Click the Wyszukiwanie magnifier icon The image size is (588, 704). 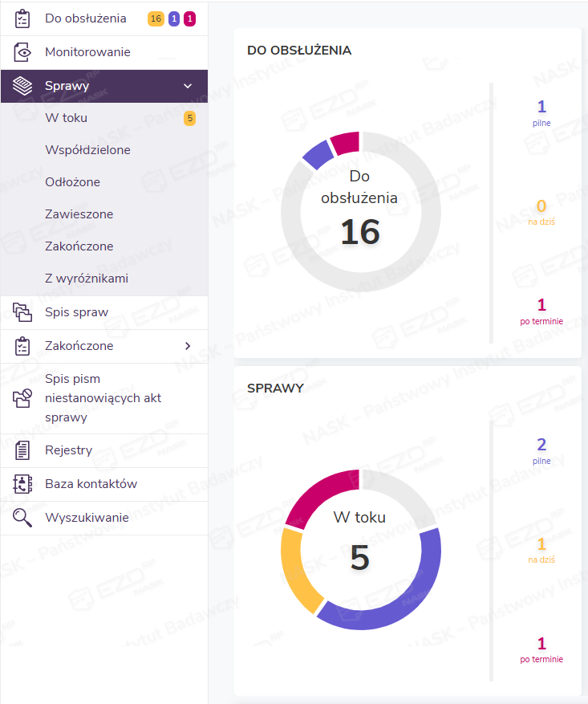click(x=22, y=518)
